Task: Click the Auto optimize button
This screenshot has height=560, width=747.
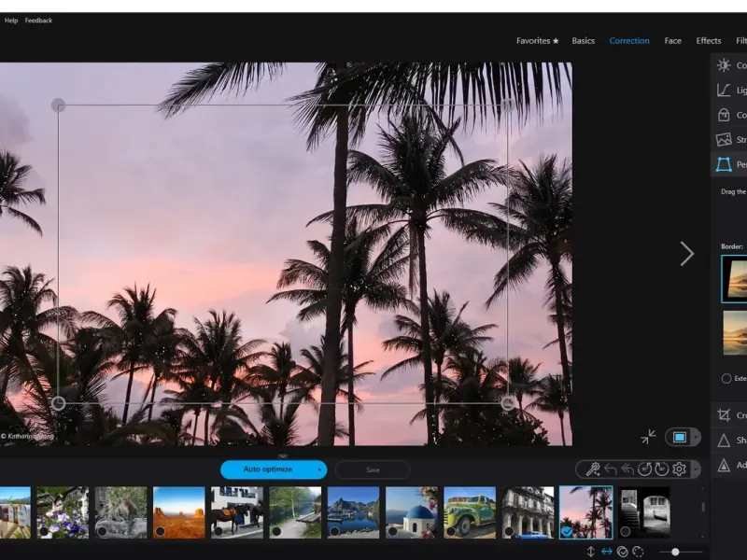Action: pyautogui.click(x=267, y=469)
